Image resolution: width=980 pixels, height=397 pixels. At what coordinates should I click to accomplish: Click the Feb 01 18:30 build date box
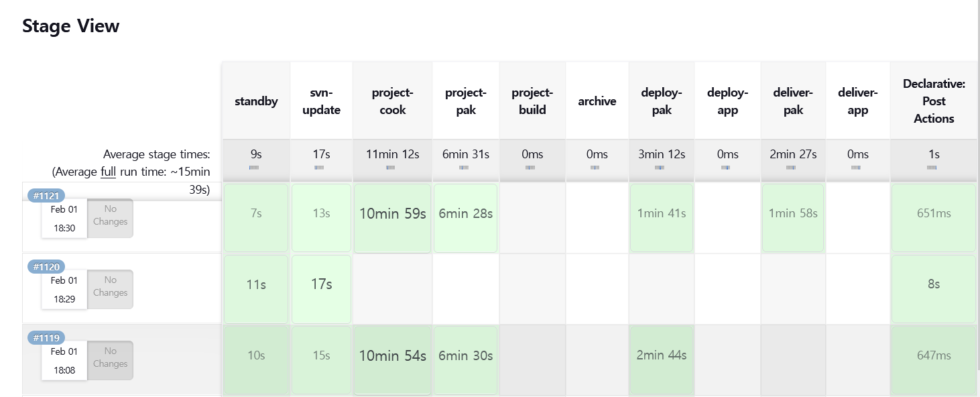64,219
